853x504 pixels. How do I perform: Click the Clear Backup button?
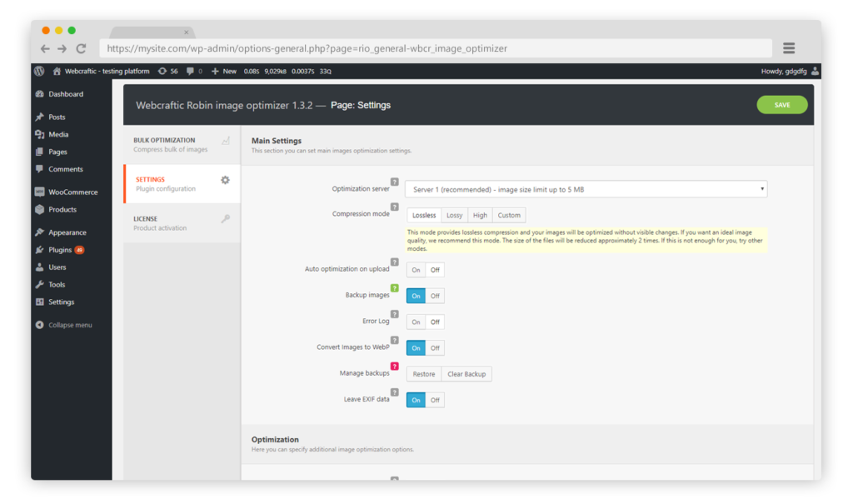[466, 374]
